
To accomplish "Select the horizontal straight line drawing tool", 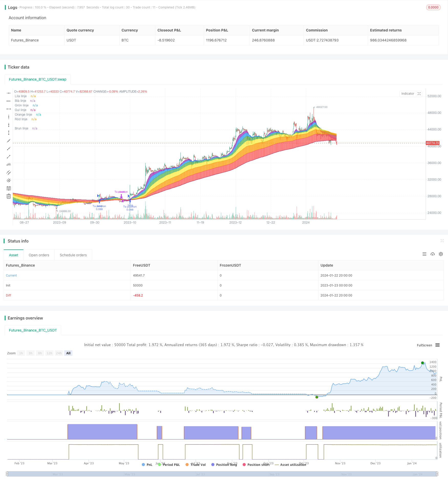I will click(9, 93).
